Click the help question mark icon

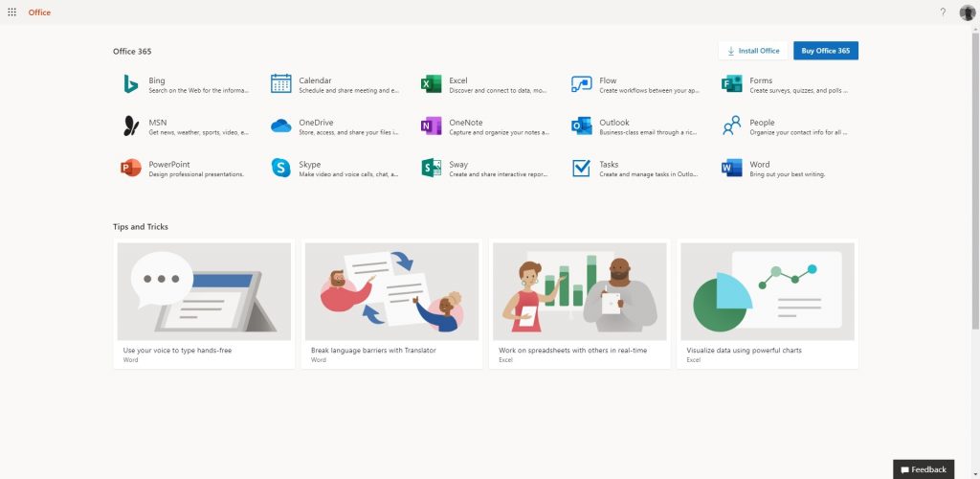tap(943, 11)
